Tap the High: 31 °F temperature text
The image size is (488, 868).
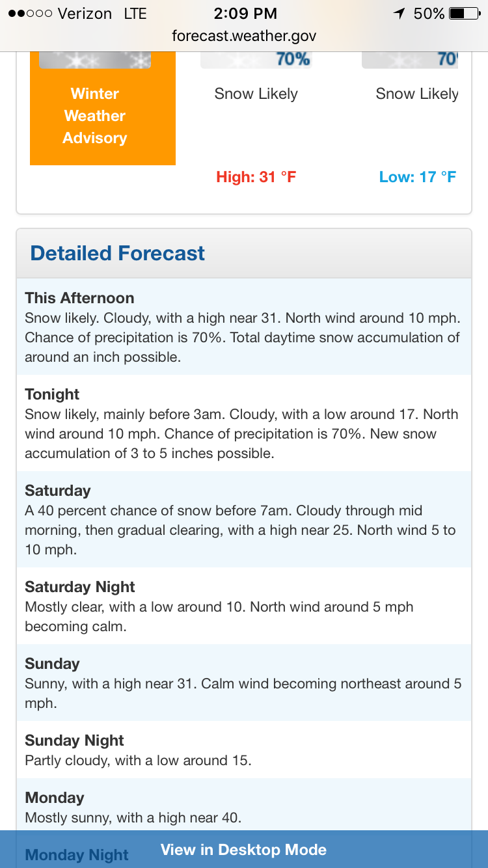coord(256,176)
